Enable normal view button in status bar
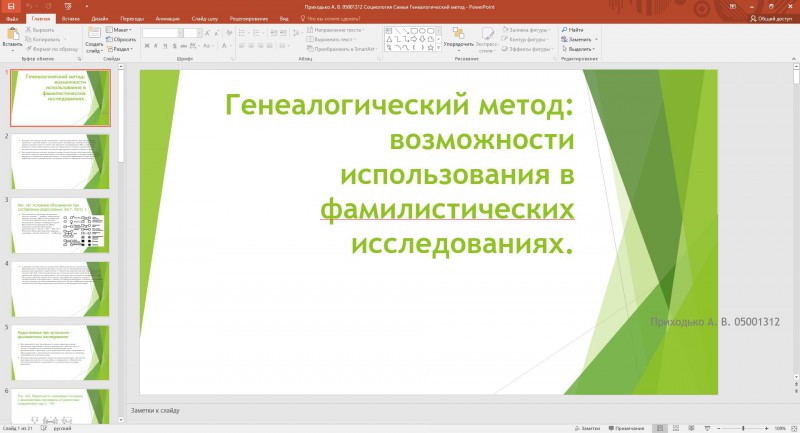Screen dimensions: 800x433 660,428
